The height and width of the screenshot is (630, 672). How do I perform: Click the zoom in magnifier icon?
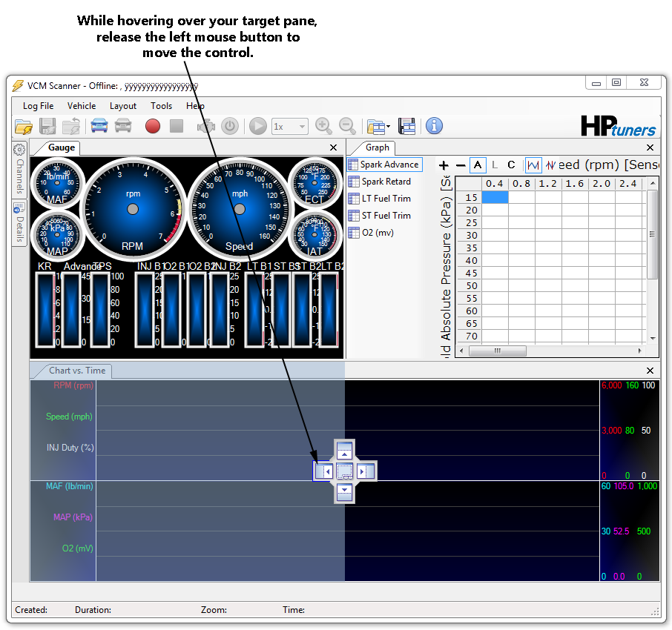323,126
